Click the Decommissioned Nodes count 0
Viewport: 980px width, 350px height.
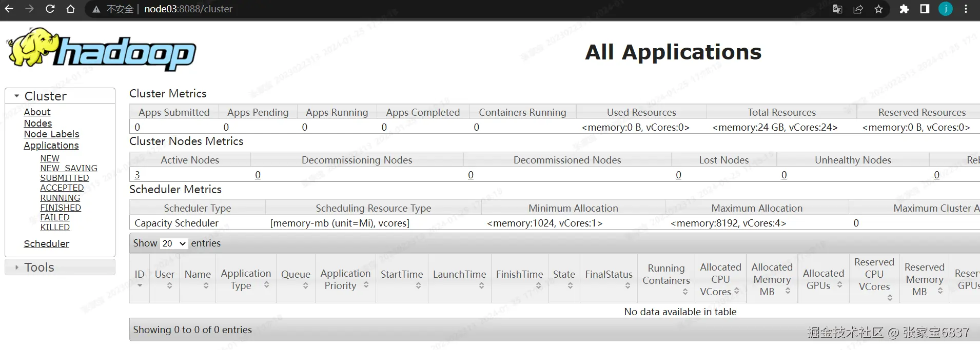(x=471, y=175)
